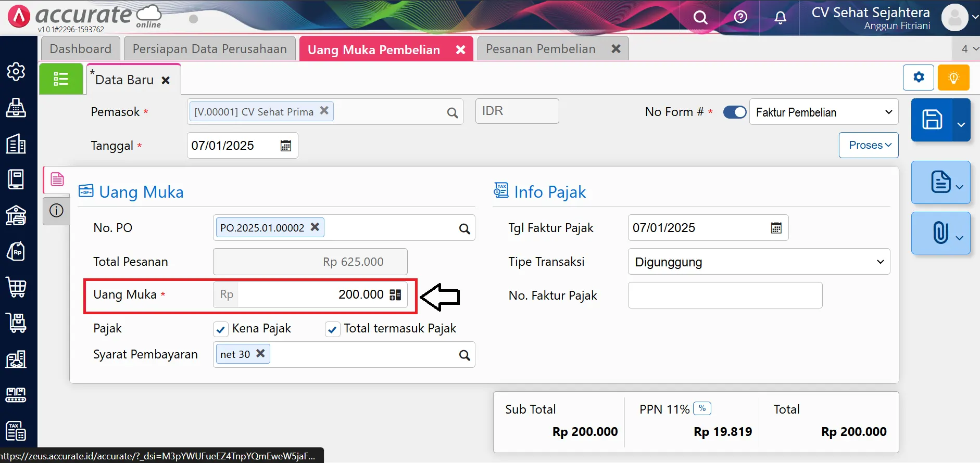Open cash register module in sidebar
The image size is (980, 463).
pyautogui.click(x=16, y=108)
